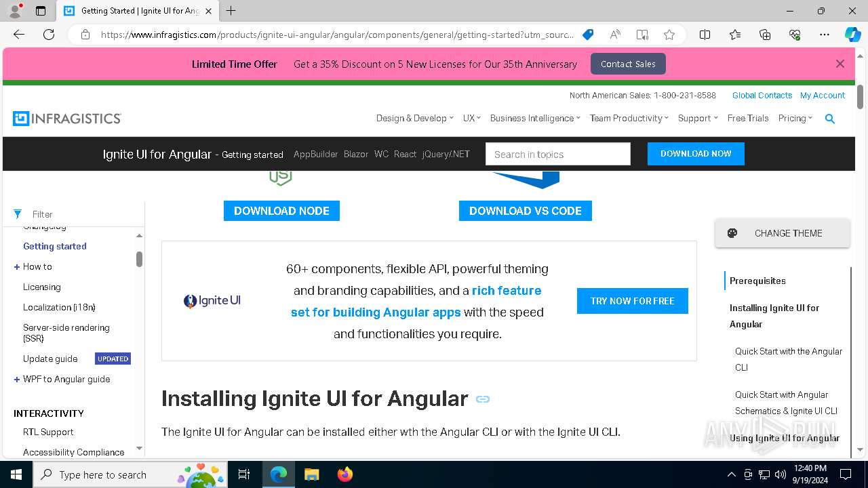The image size is (868, 488).
Task: Open the Split screen icon
Action: coord(705,35)
